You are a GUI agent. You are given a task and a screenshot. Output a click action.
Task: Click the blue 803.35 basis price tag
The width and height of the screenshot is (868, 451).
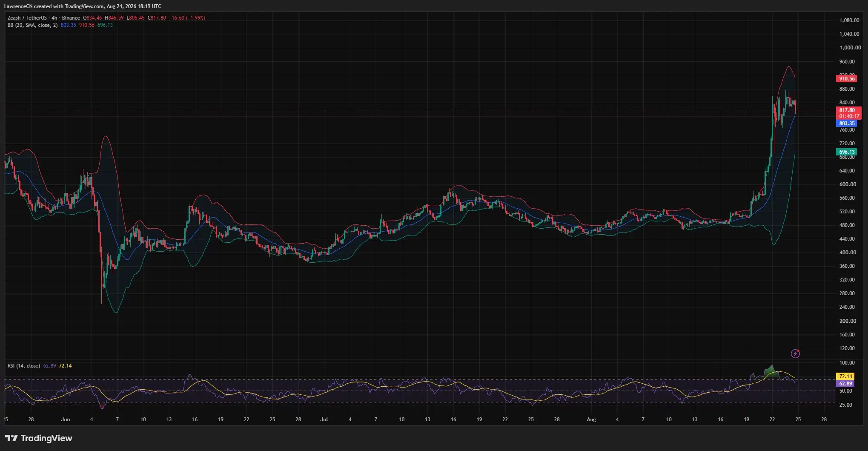847,124
